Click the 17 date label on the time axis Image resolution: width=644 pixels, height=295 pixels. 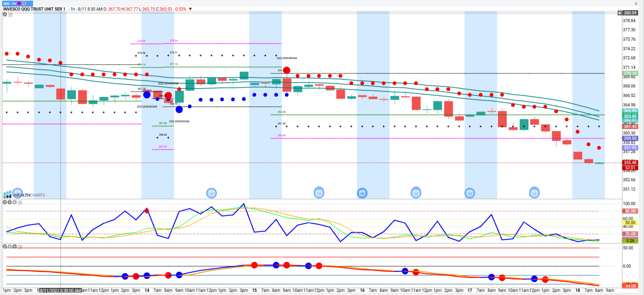point(470,290)
